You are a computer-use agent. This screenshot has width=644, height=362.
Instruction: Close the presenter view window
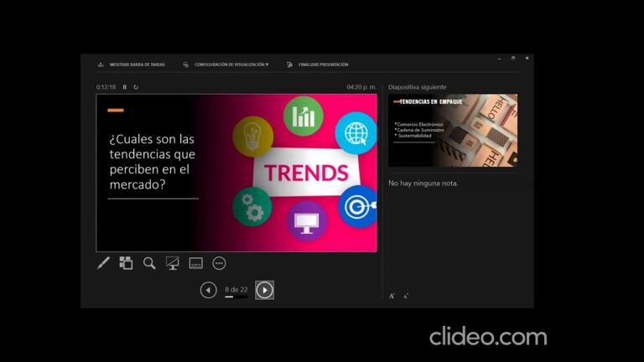tap(527, 59)
